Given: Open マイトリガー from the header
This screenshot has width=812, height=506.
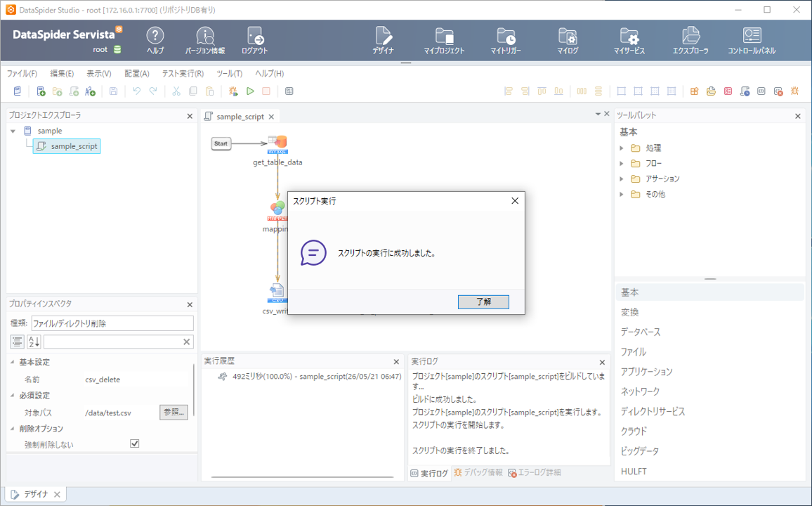Looking at the screenshot, I should [x=506, y=40].
